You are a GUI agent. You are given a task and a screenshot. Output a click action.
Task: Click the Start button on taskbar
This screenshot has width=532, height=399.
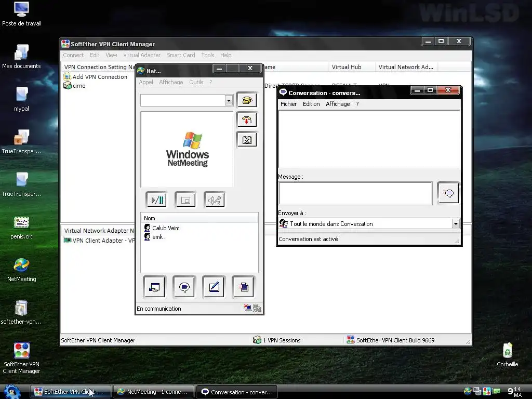(12, 392)
